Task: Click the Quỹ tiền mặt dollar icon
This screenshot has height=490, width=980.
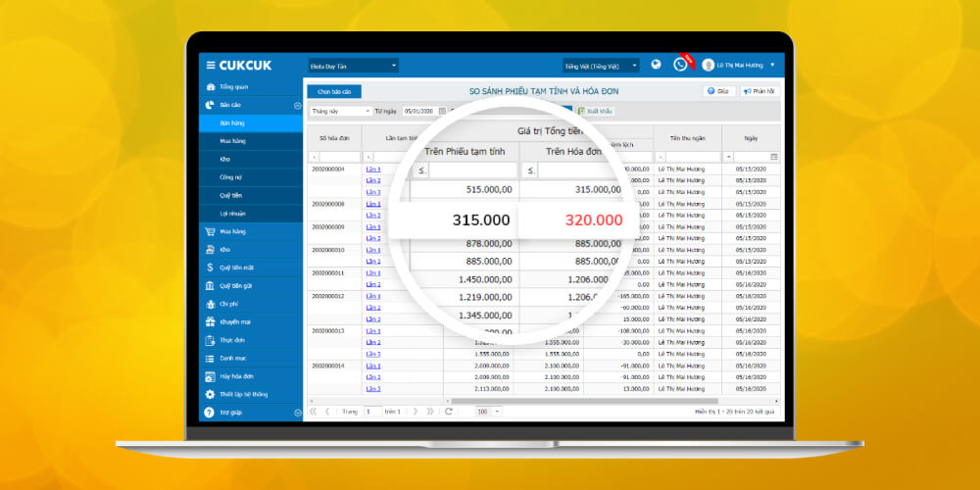Action: [210, 268]
